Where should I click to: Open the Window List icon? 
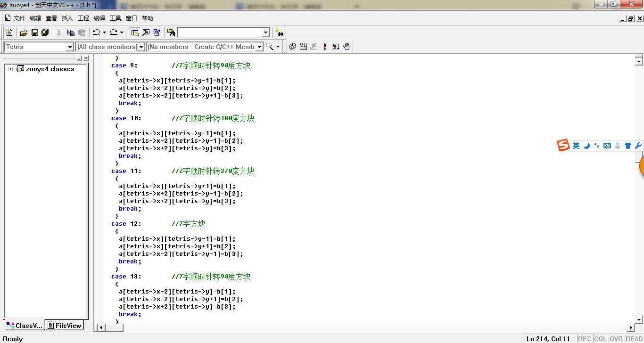coord(156,33)
